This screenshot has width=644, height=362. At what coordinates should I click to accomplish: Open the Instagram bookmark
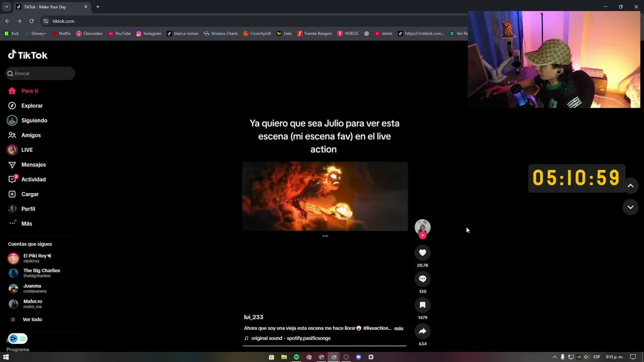click(x=148, y=34)
